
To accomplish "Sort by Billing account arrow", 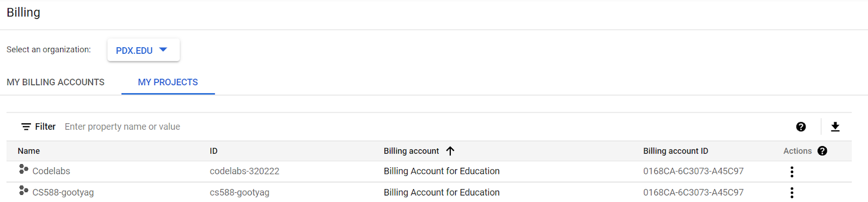I will tap(450, 151).
